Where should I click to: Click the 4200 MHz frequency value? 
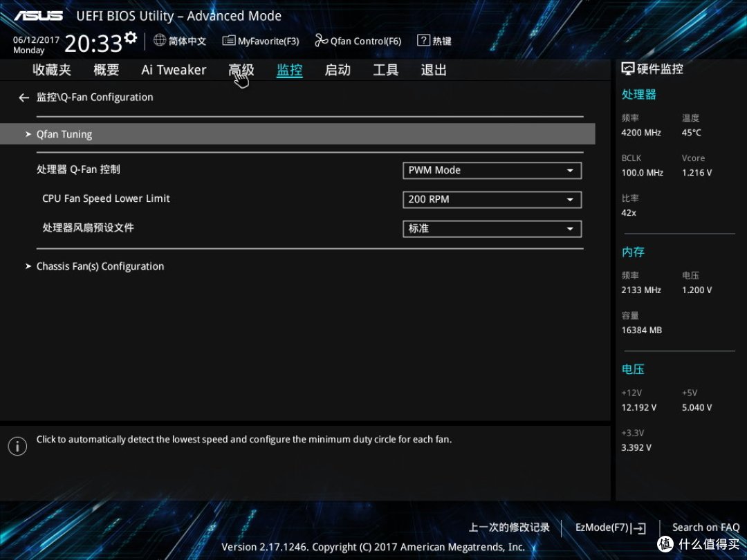[x=640, y=133]
